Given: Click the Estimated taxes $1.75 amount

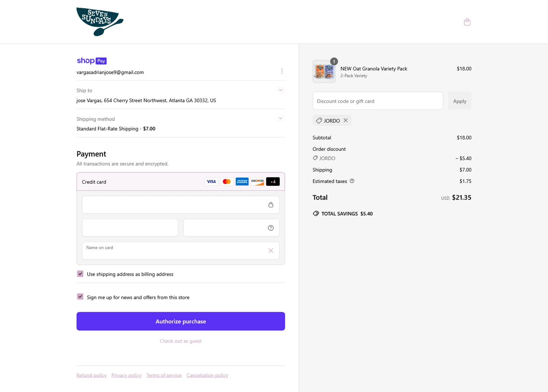Looking at the screenshot, I should (465, 181).
